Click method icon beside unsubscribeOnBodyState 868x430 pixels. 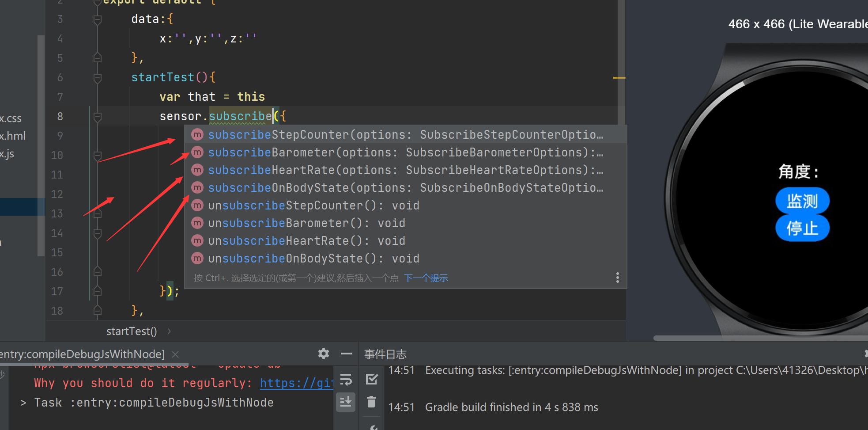(197, 258)
